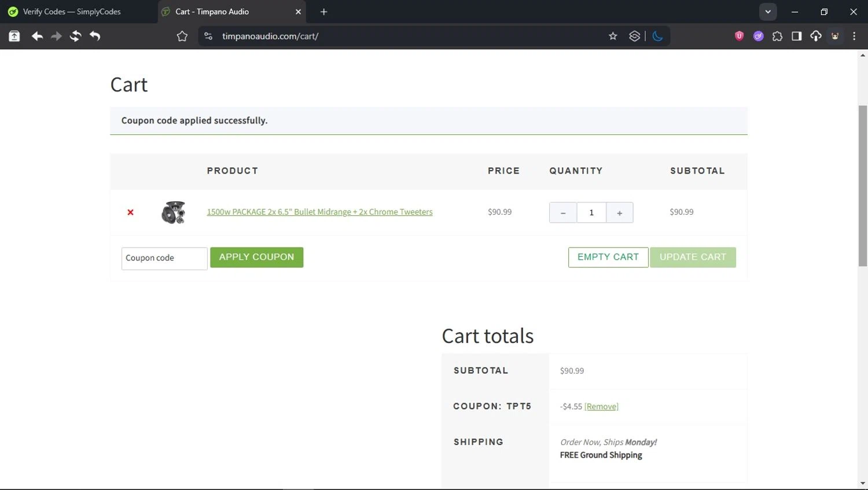This screenshot has width=868, height=490.
Task: Open the red shield extension icon
Action: (739, 36)
